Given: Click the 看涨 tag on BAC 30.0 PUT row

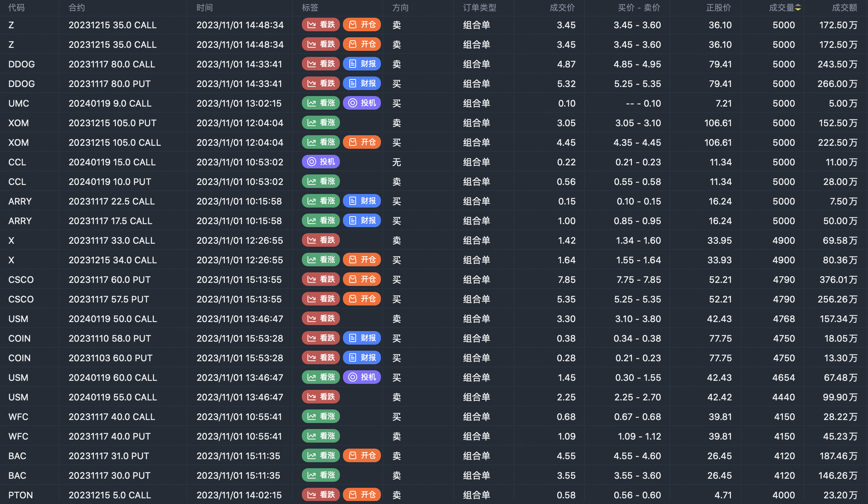Looking at the screenshot, I should tap(321, 475).
